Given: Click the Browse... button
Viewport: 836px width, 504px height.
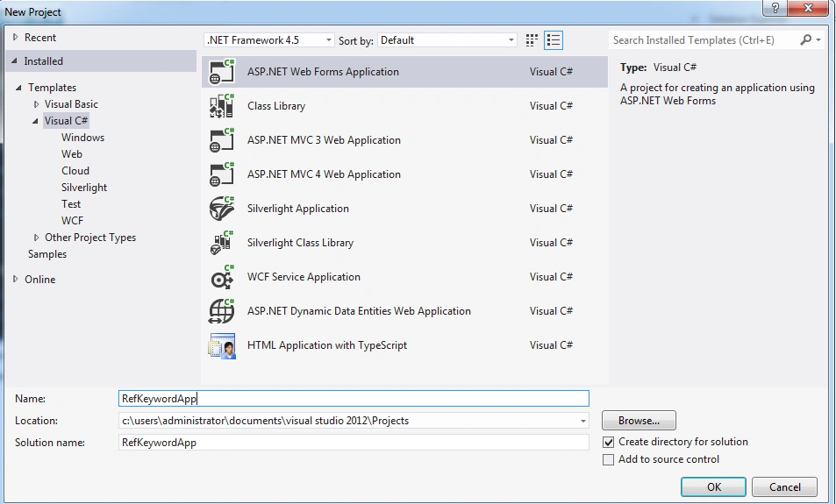Looking at the screenshot, I should point(639,421).
